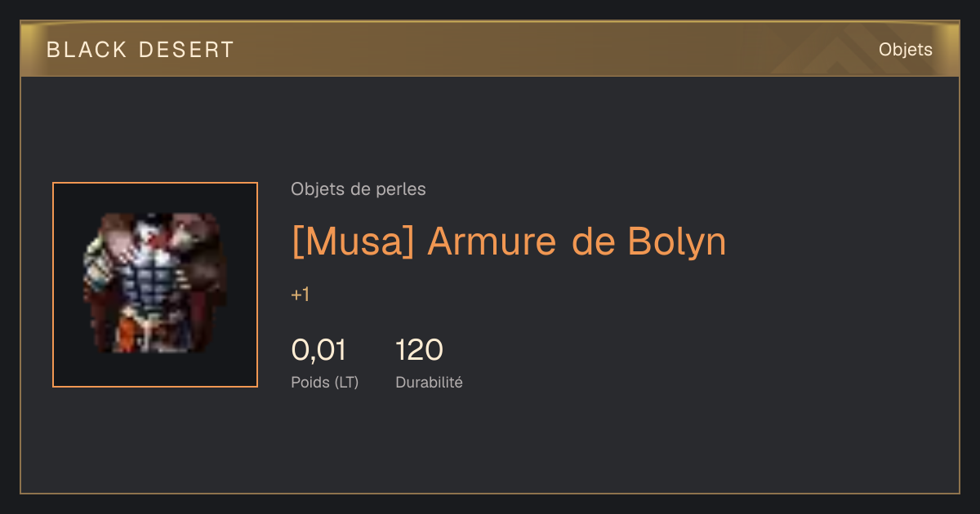The height and width of the screenshot is (514, 980).
Task: Click the [Musa] class tag in title
Action: tap(354, 241)
